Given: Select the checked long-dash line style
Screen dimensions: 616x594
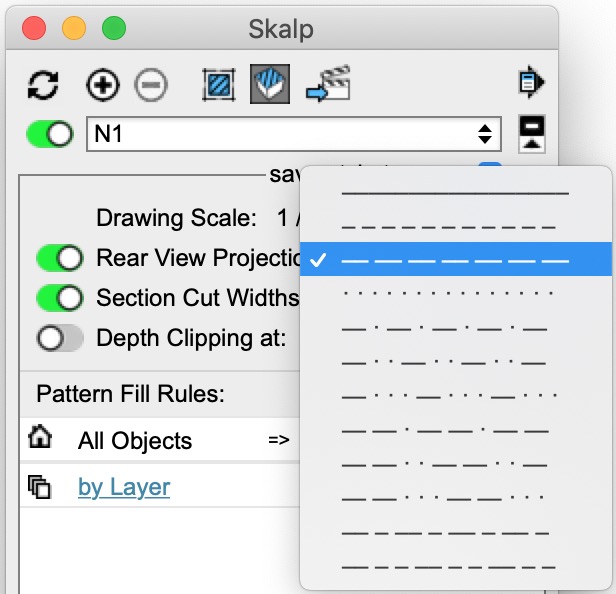Looking at the screenshot, I should 455,260.
